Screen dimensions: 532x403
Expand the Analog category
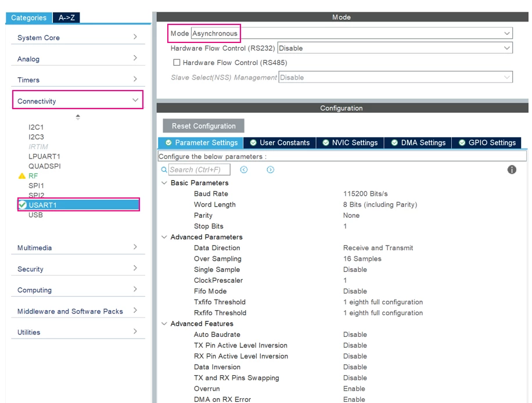point(78,59)
